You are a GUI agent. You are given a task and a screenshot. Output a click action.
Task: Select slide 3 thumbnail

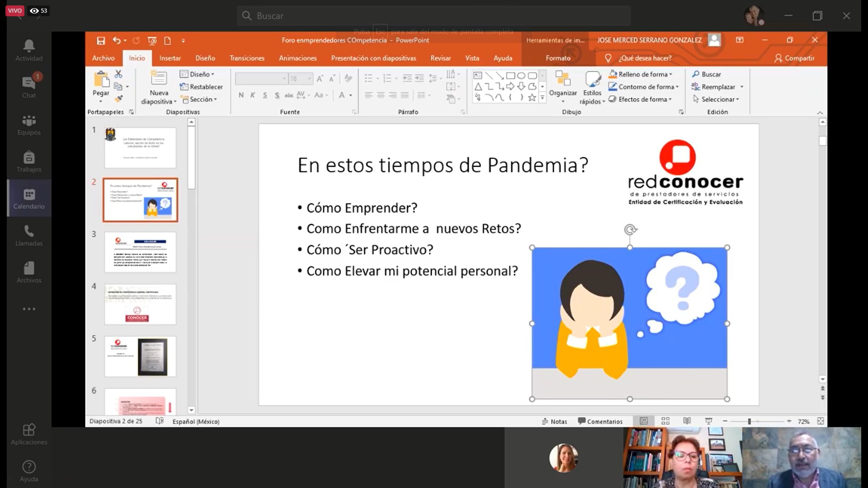click(x=140, y=252)
